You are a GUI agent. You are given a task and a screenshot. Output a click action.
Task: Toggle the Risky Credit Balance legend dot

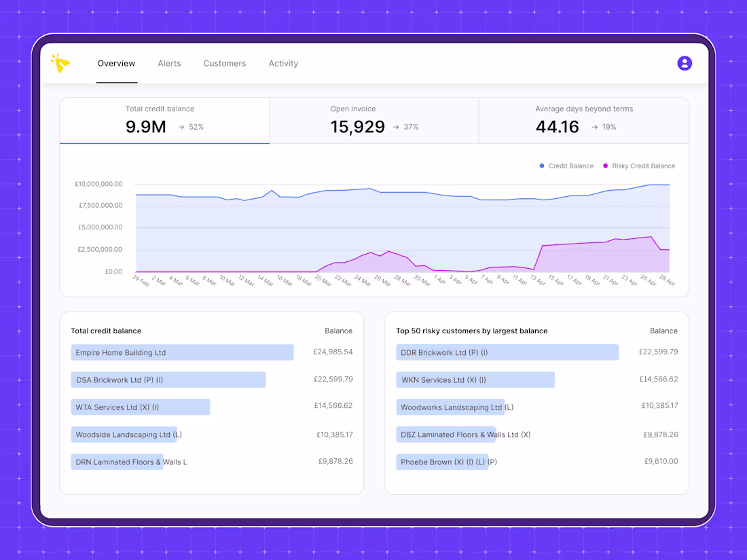(x=605, y=166)
